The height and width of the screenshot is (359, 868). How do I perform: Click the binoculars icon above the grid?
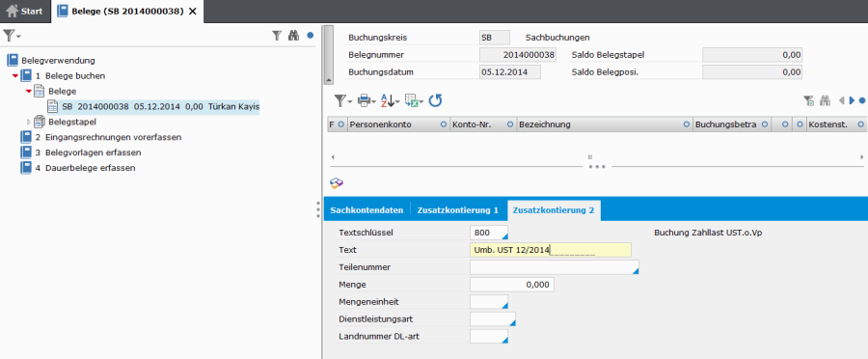826,100
